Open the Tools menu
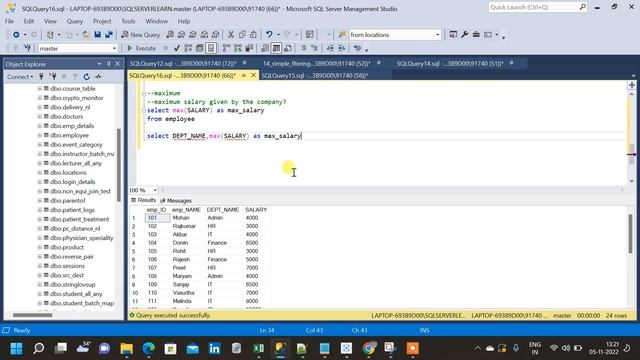This screenshot has width=640, height=360. click(128, 21)
